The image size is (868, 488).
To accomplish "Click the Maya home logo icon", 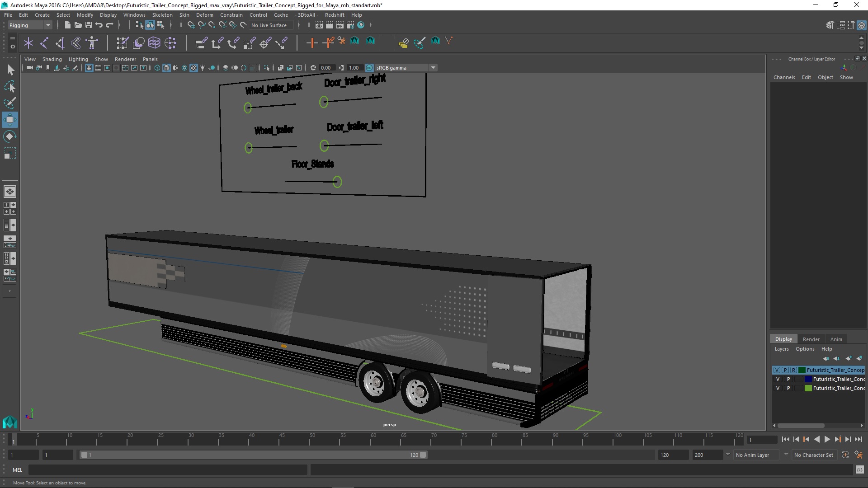I will [x=9, y=422].
